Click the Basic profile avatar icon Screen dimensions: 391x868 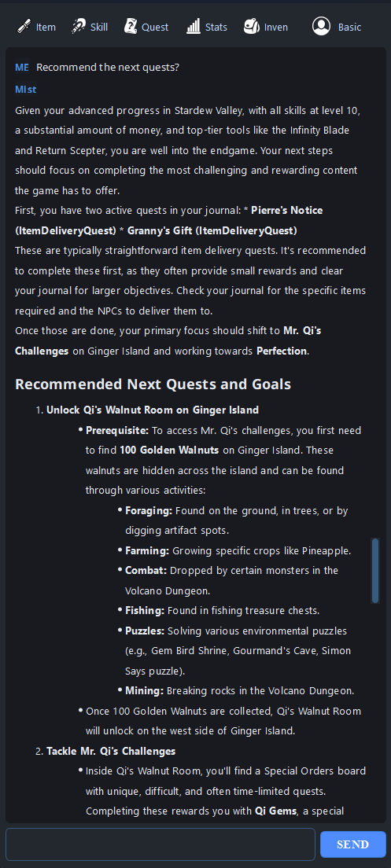click(321, 26)
